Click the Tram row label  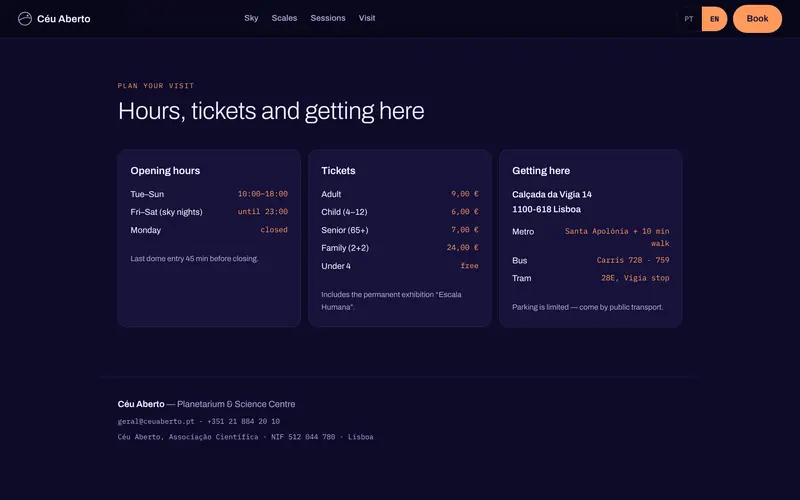coord(521,279)
